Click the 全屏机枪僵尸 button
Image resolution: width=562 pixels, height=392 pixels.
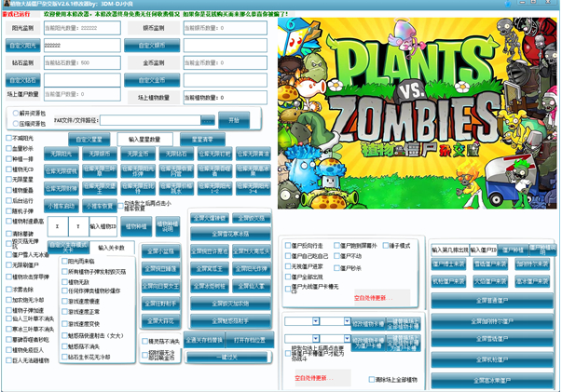click(492, 359)
